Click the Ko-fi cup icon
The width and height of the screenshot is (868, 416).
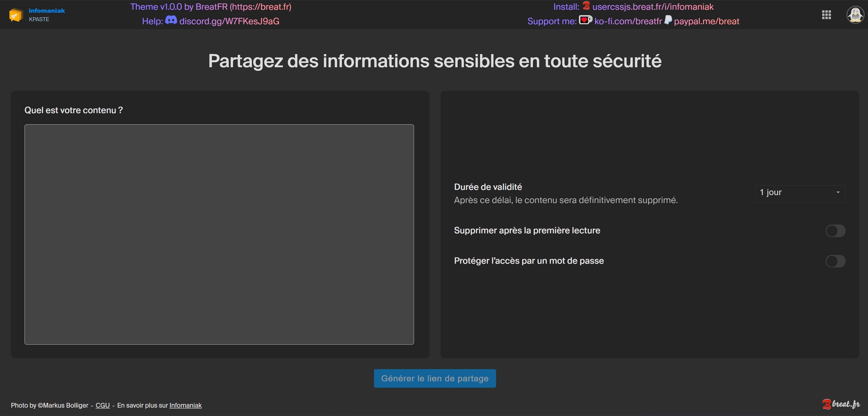click(585, 20)
